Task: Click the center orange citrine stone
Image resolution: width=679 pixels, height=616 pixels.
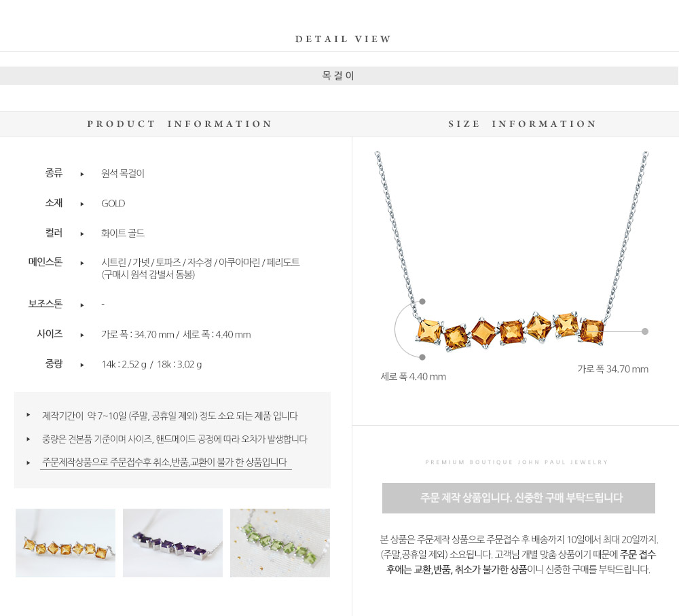Action: tap(511, 332)
